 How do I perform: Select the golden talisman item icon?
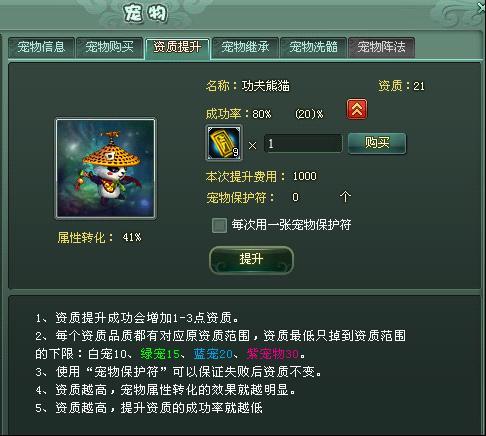click(224, 143)
